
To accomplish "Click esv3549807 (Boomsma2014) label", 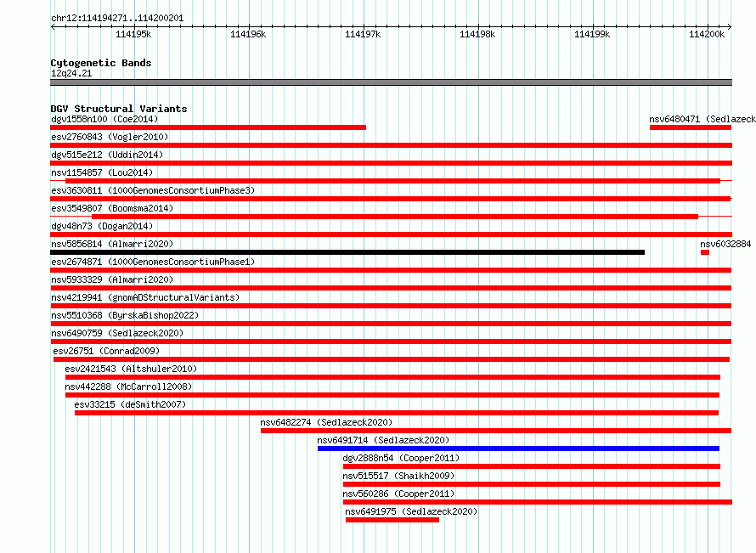I will pos(112,208).
